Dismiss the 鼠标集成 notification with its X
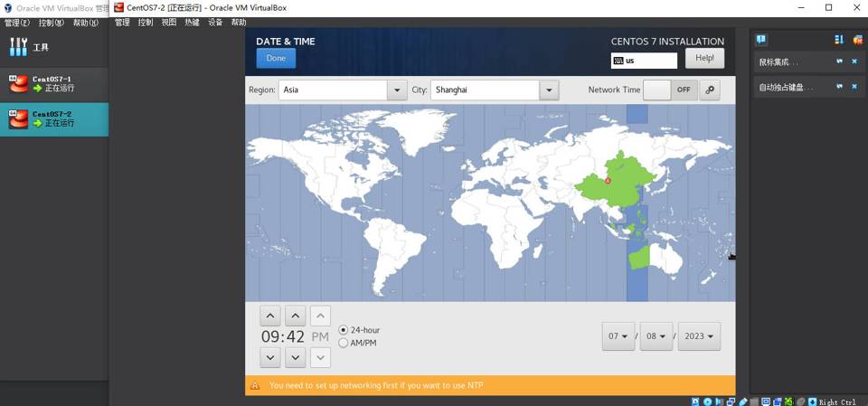 [x=854, y=61]
